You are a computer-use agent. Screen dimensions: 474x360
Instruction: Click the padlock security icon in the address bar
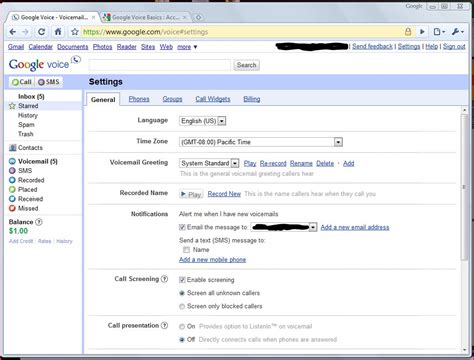click(408, 32)
